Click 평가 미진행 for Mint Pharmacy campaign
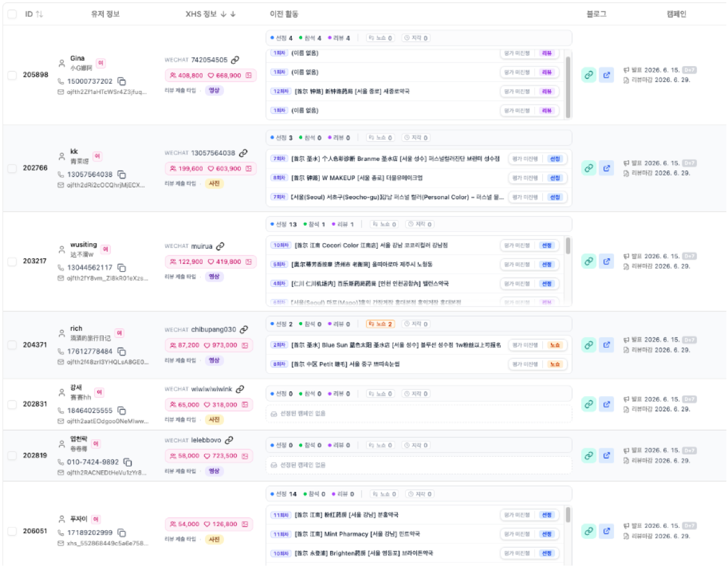The width and height of the screenshot is (728, 566). click(x=517, y=534)
